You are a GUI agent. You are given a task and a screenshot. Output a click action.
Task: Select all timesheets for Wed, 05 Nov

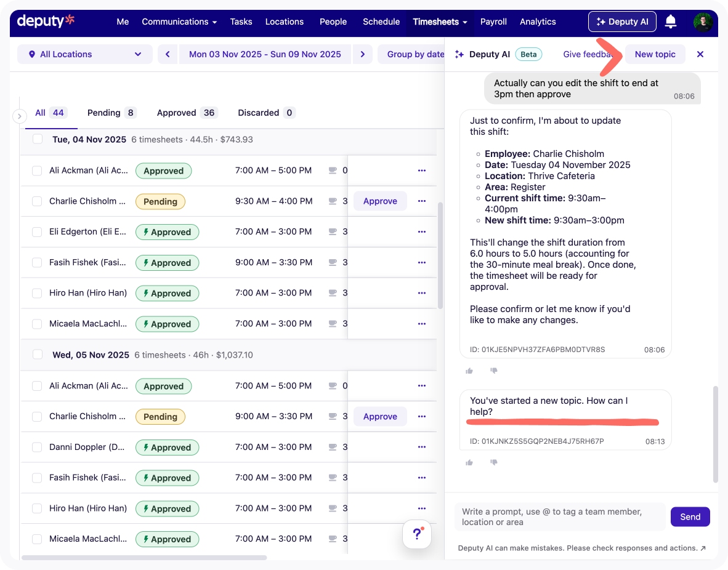pos(38,355)
